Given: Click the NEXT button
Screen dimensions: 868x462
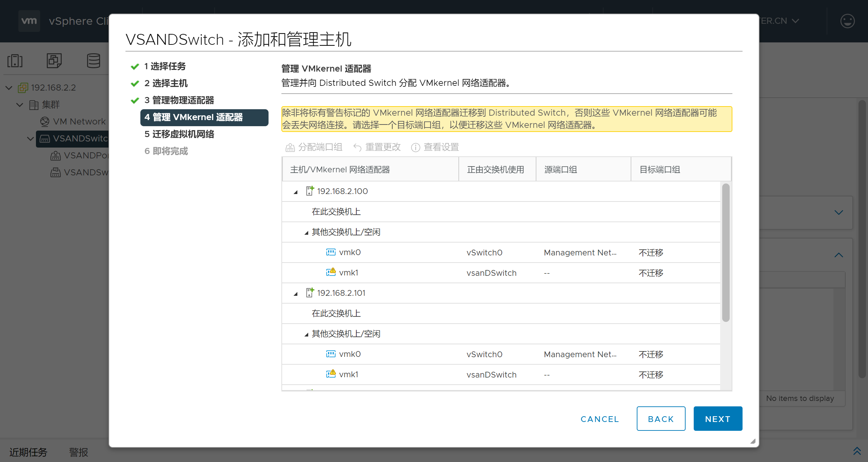Looking at the screenshot, I should [x=718, y=419].
